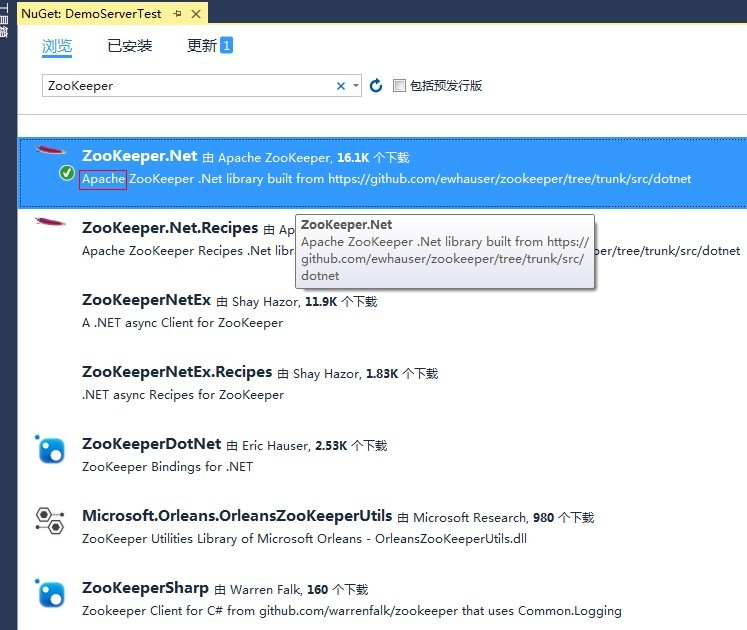747x630 pixels.
Task: Click the refresh search results icon
Action: [375, 86]
